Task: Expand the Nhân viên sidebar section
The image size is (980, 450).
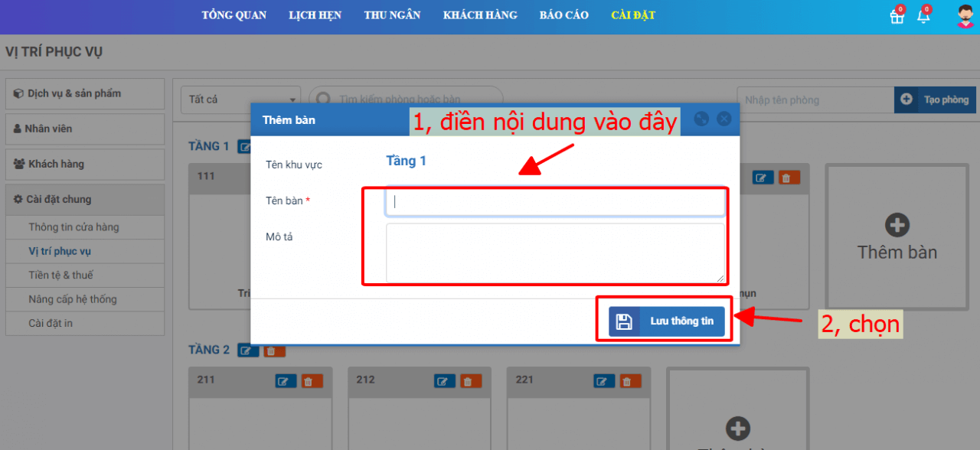Action: (x=85, y=129)
